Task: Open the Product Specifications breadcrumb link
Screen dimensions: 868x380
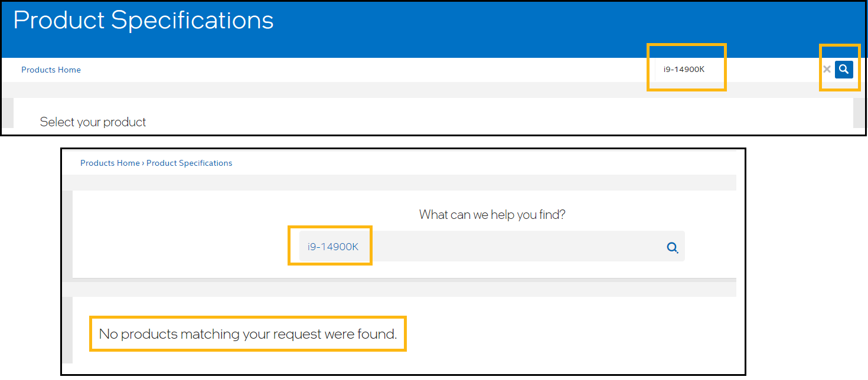Action: (x=189, y=163)
